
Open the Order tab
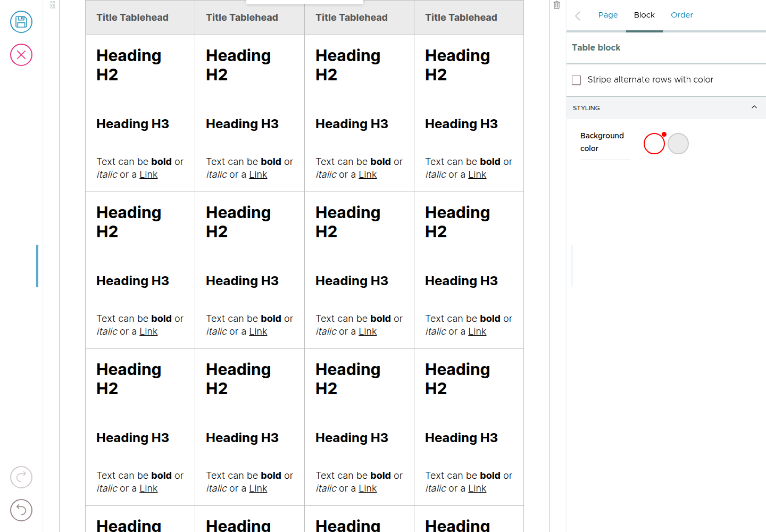tap(682, 15)
